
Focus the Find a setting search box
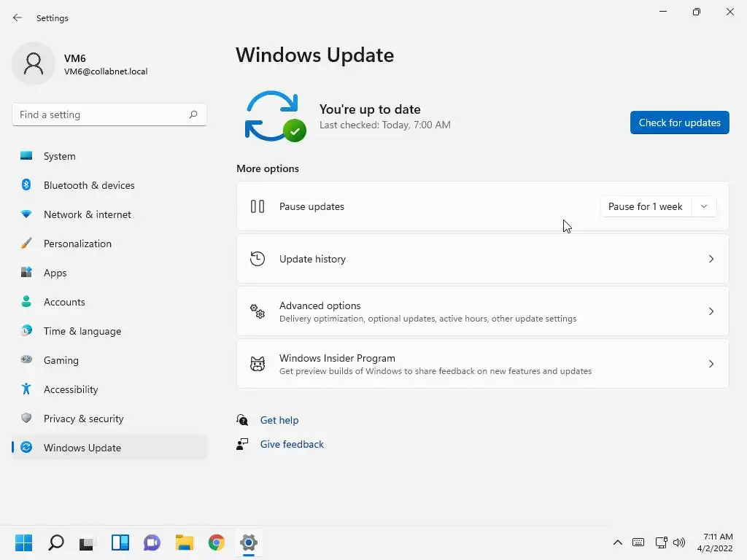click(109, 114)
